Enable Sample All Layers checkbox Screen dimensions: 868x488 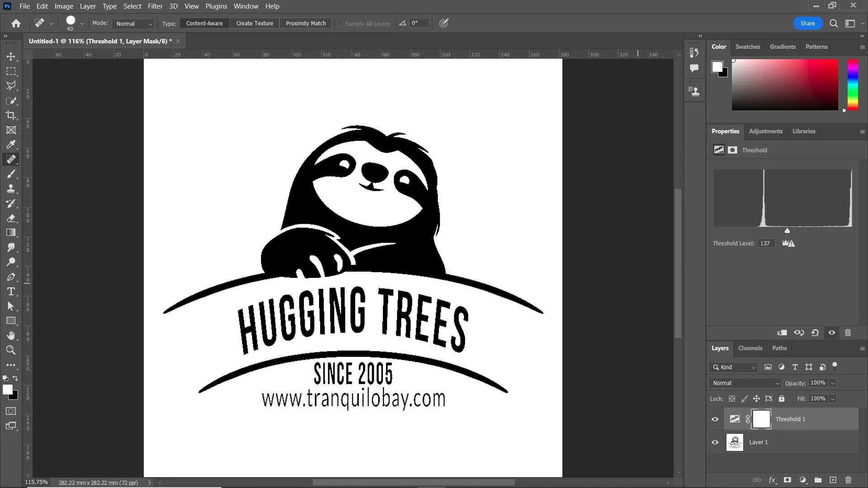tap(340, 23)
